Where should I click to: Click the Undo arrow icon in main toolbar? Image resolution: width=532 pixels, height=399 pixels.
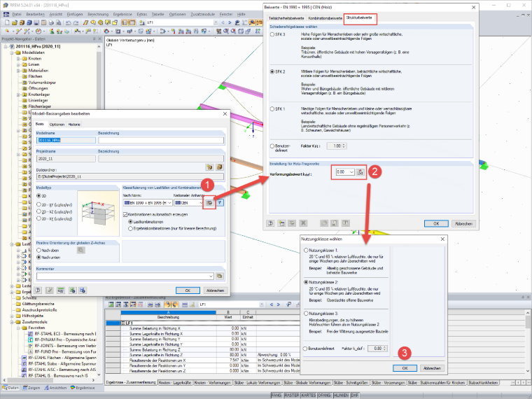coord(68,22)
